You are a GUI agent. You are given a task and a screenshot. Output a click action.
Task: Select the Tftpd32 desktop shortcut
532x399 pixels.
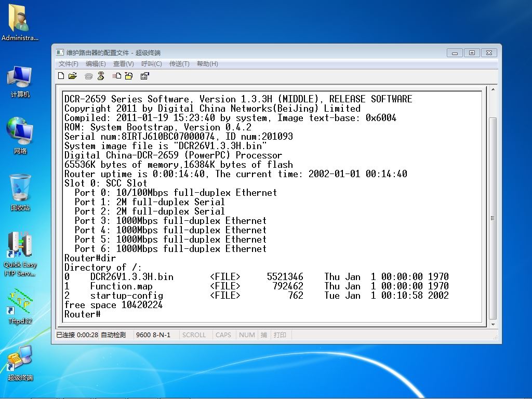[20, 306]
